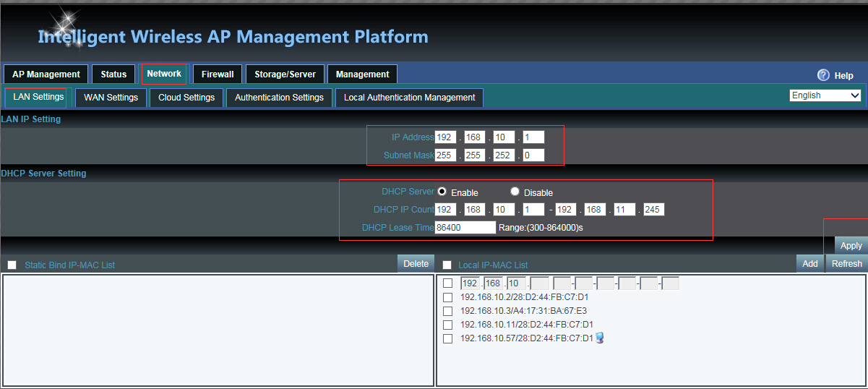Select the Network tab

(x=164, y=74)
